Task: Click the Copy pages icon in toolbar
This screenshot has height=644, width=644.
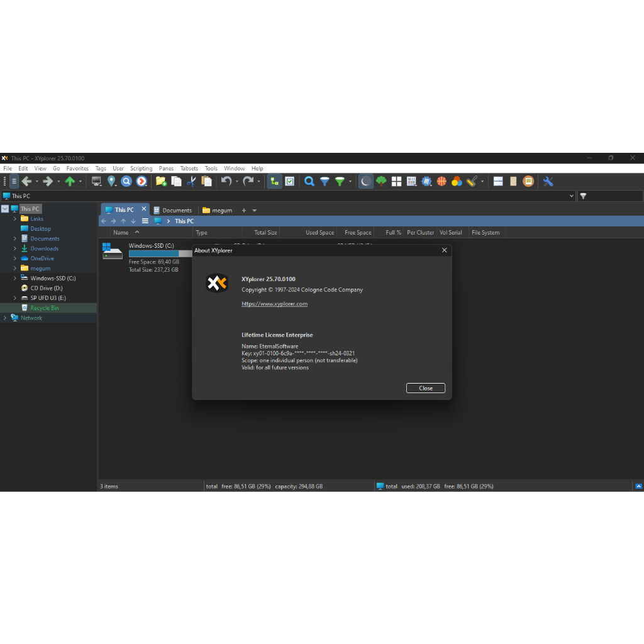Action: tap(176, 182)
